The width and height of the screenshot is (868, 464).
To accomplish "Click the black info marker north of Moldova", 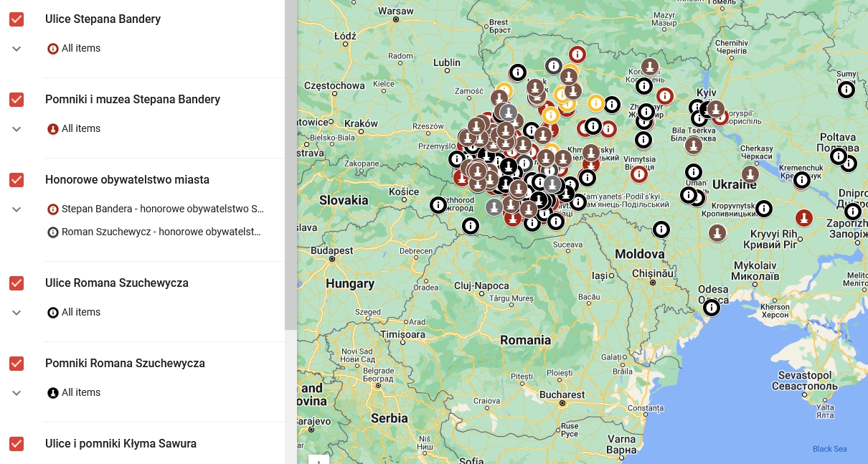I will pos(661,229).
